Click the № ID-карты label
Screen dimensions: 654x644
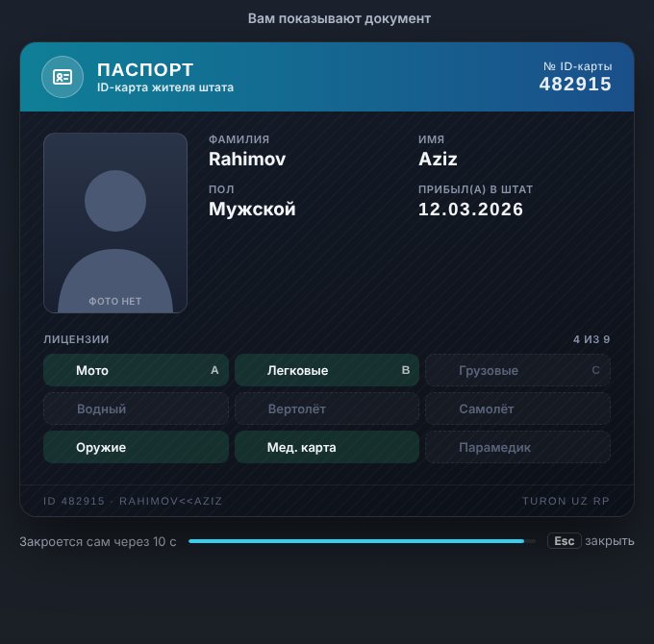pos(578,66)
